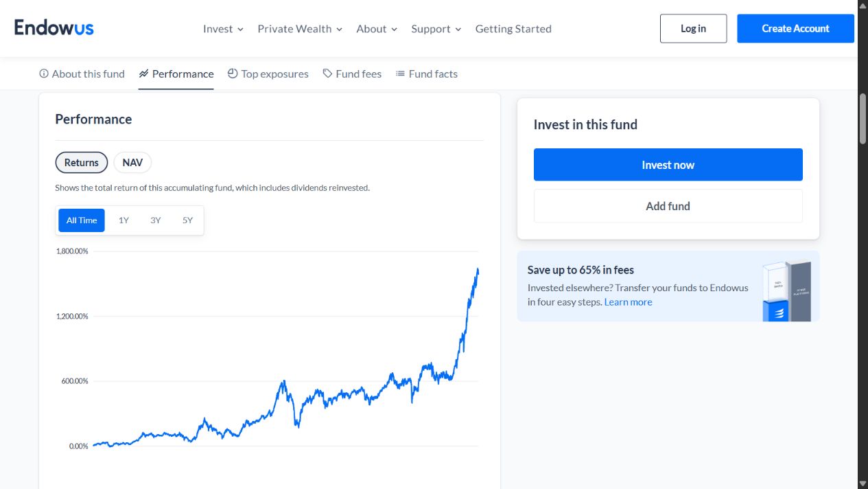
Task: Click the info icon beside About this fund
Action: tap(44, 73)
